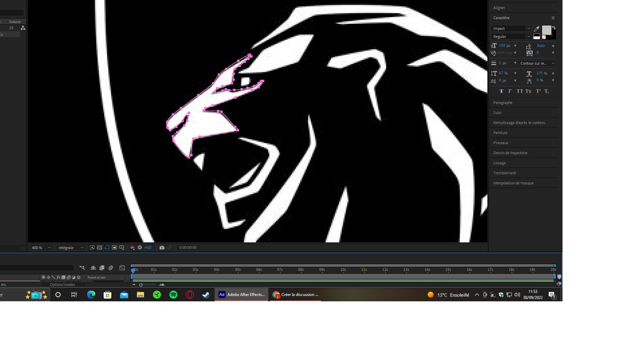
Task: Open the Métrique kerning dropdown arrow
Action: click(x=515, y=53)
